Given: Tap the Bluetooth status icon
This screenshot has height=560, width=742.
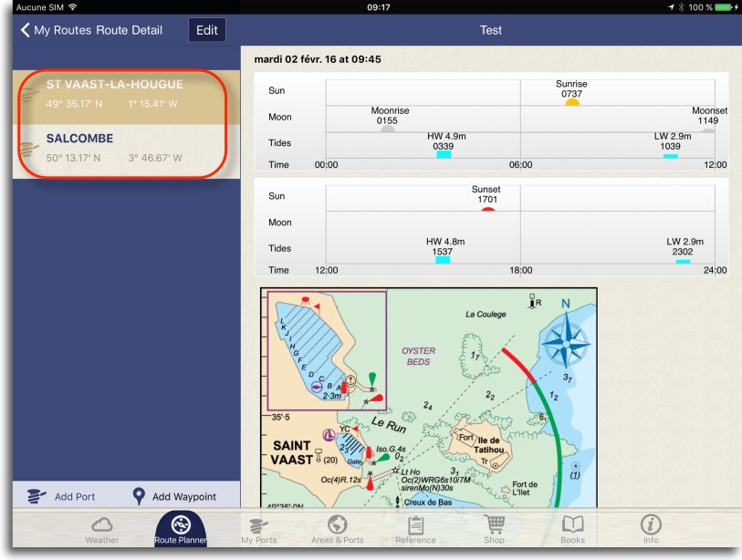Looking at the screenshot, I should point(682,7).
